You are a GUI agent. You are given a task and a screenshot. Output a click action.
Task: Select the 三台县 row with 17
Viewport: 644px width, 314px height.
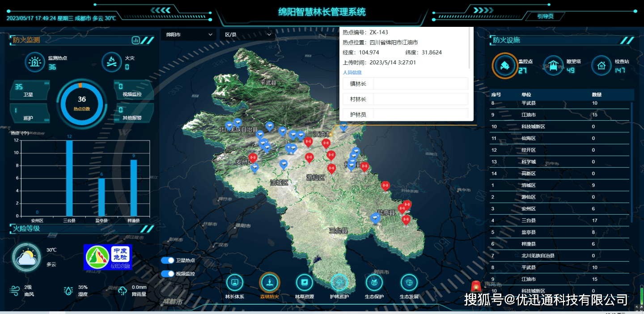click(x=560, y=221)
